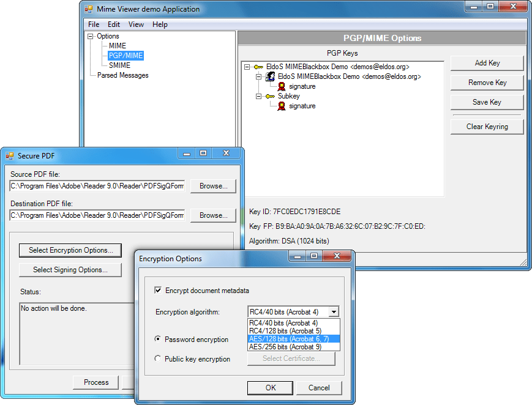Click the Destination PDF file path field
Viewport: 532px width, 405px height.
97,215
